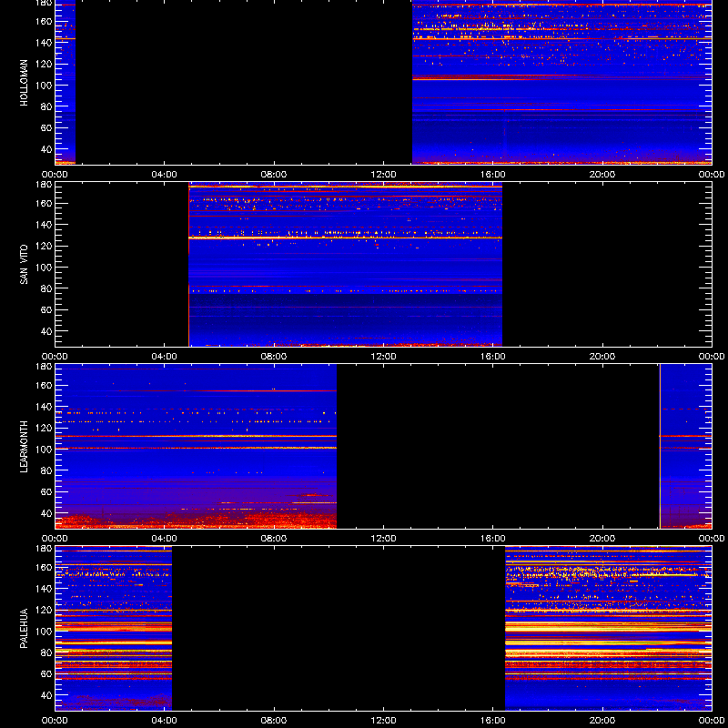Choose the 60 frequency tick on Learmonth axis

coord(47,492)
